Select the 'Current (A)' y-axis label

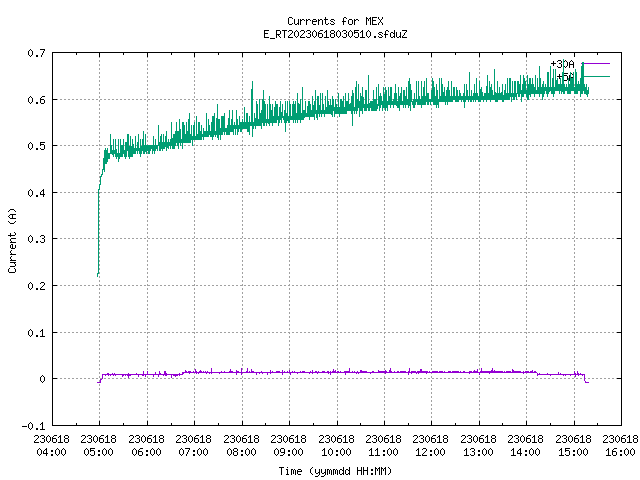click(x=12, y=241)
